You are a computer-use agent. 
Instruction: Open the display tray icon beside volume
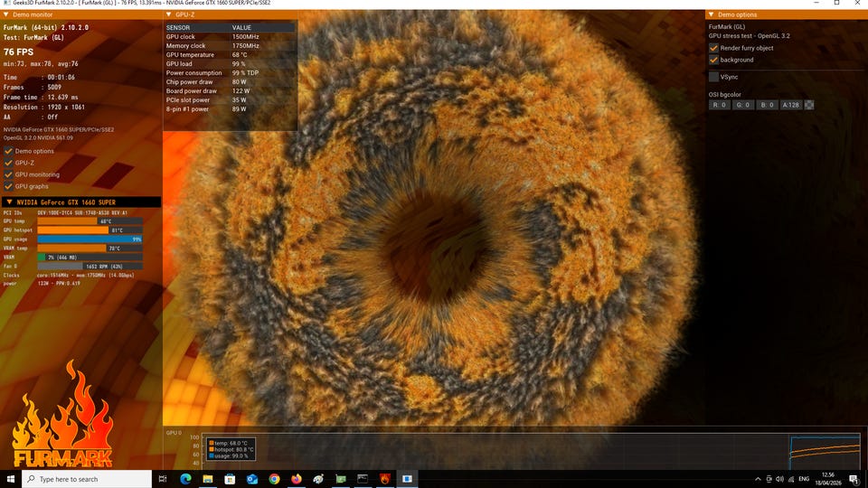(769, 479)
